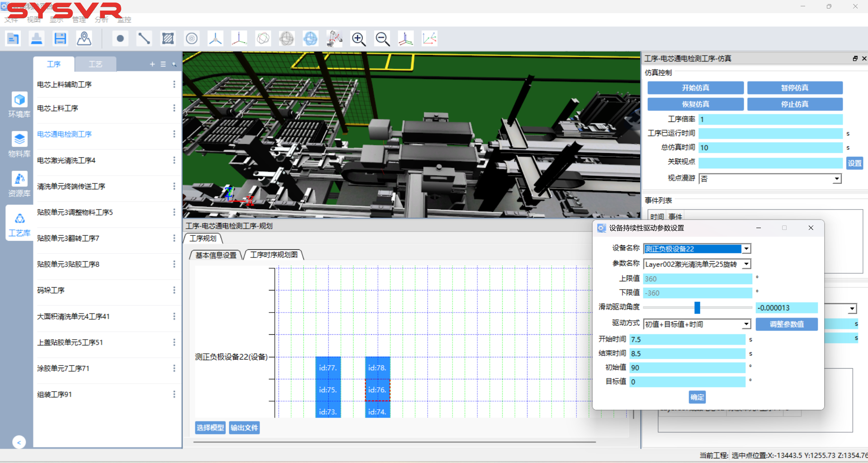Open options menu for 电芯上料辅助工序
Screen dimensions: 868x463
point(174,84)
